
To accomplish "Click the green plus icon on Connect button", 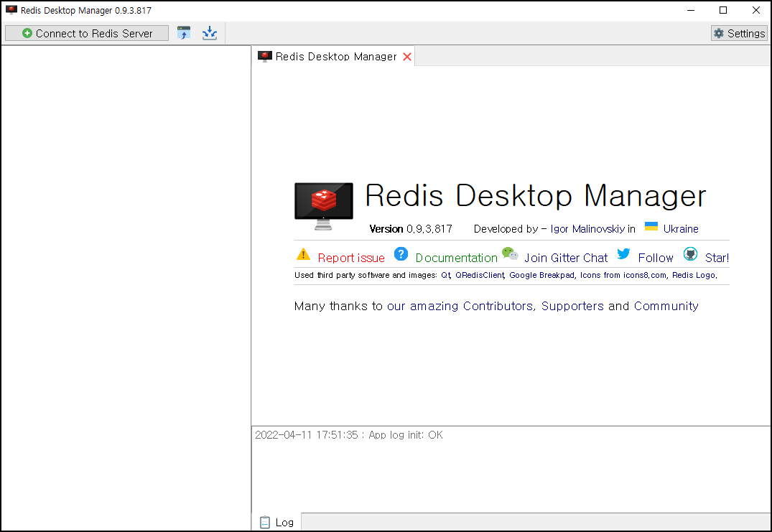I will 27,33.
